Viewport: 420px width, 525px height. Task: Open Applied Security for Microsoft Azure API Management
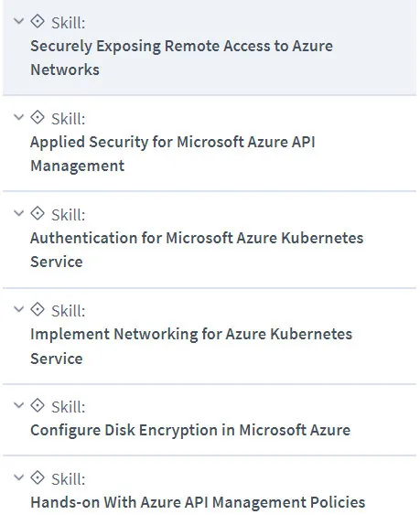pos(173,154)
